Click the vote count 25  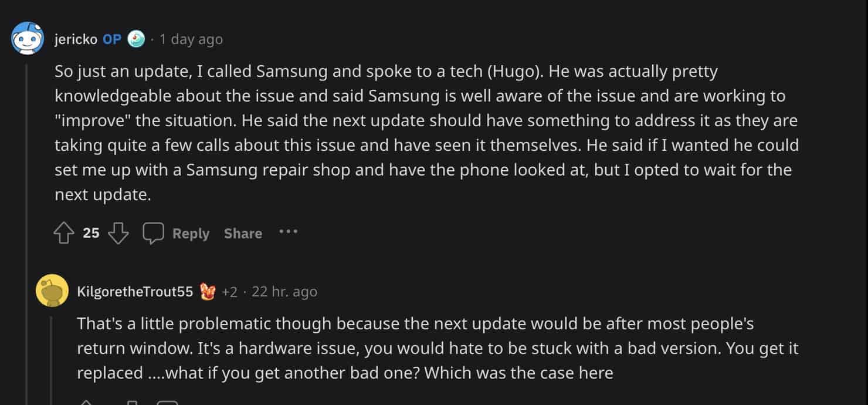pos(91,234)
